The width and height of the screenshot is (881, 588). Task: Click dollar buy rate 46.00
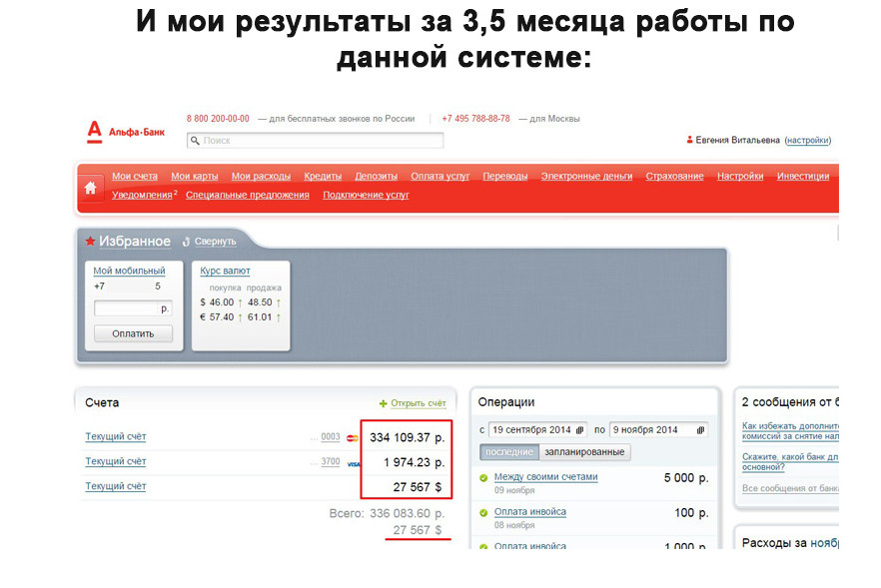point(222,302)
